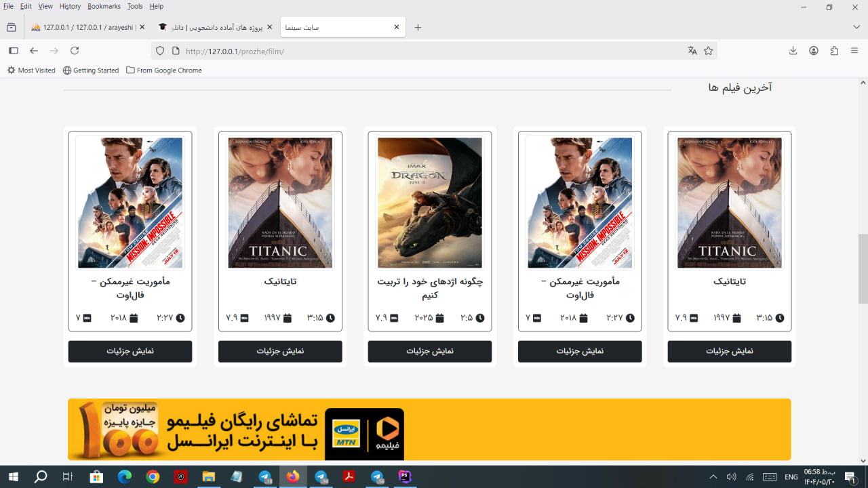Select the سایت سینما tab
This screenshot has height=488, width=868.
(x=342, y=27)
